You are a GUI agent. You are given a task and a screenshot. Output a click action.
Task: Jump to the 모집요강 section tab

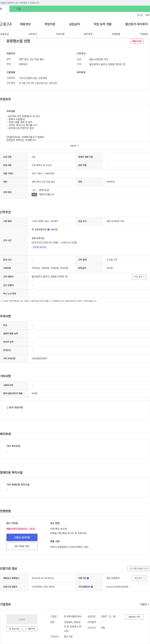(x=5, y=34)
